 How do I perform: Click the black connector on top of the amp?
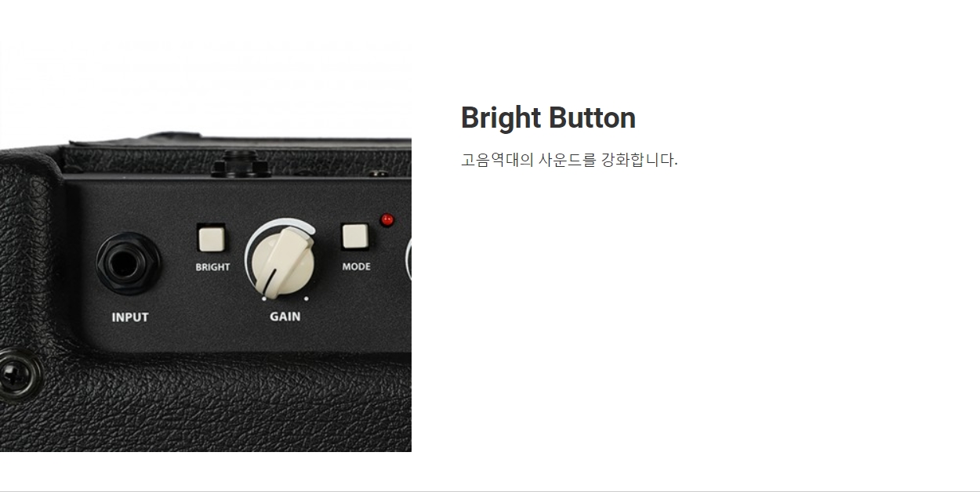(240, 163)
